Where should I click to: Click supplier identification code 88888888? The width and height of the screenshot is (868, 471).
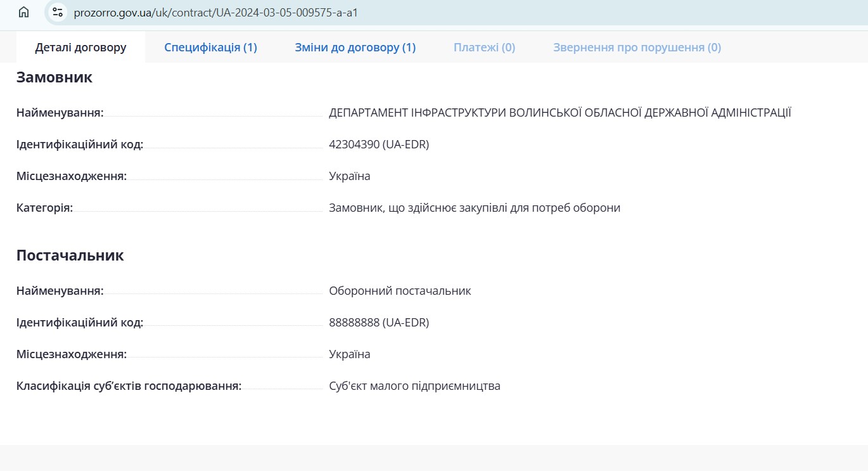[378, 323]
